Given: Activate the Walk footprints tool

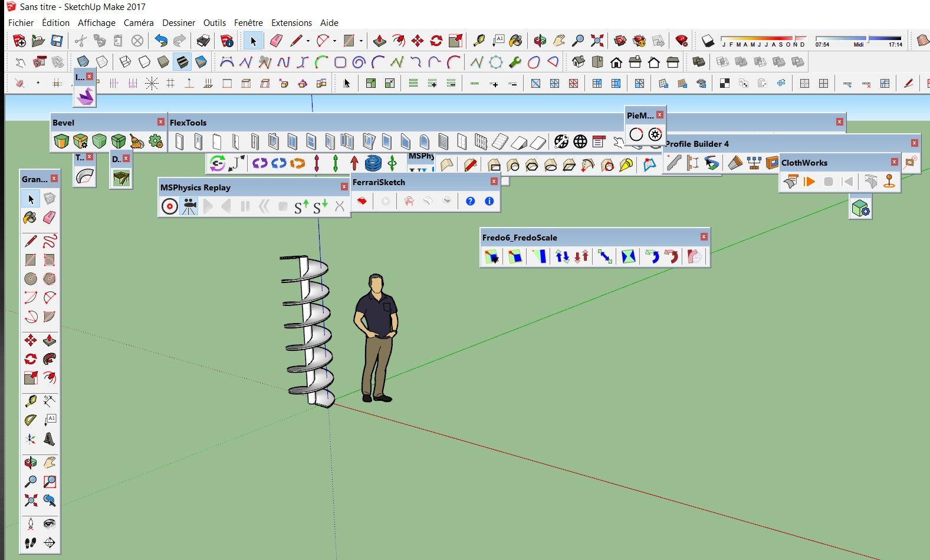Looking at the screenshot, I should point(31,543).
